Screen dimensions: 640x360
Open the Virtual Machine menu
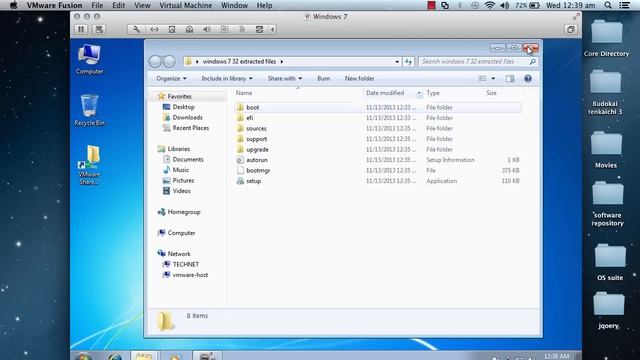(x=186, y=5)
